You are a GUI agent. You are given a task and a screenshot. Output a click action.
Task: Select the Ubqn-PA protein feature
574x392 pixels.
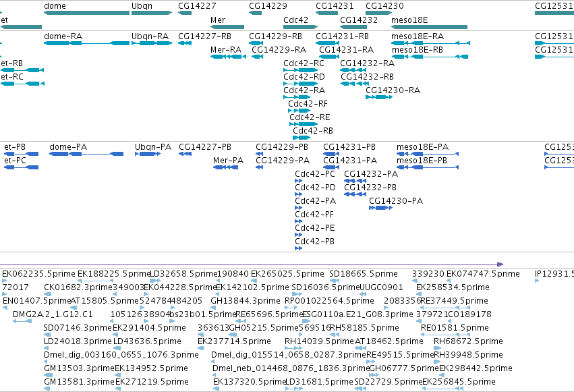coord(148,154)
